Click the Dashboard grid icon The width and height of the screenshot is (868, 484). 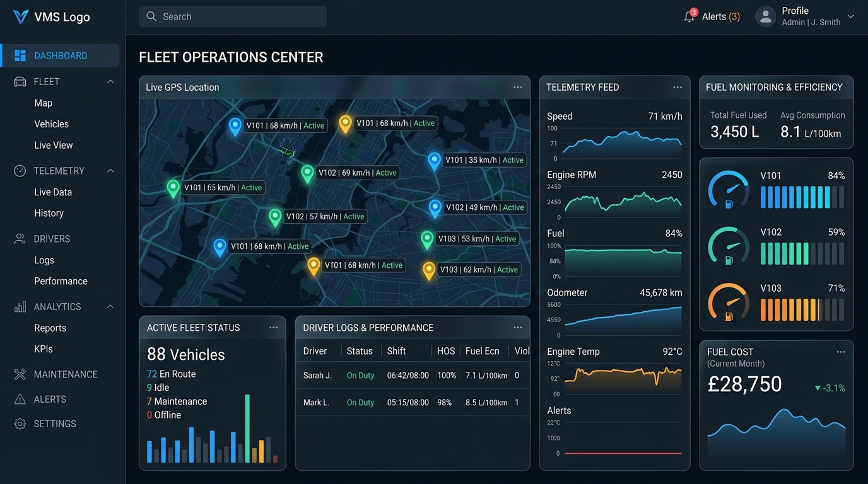(20, 55)
